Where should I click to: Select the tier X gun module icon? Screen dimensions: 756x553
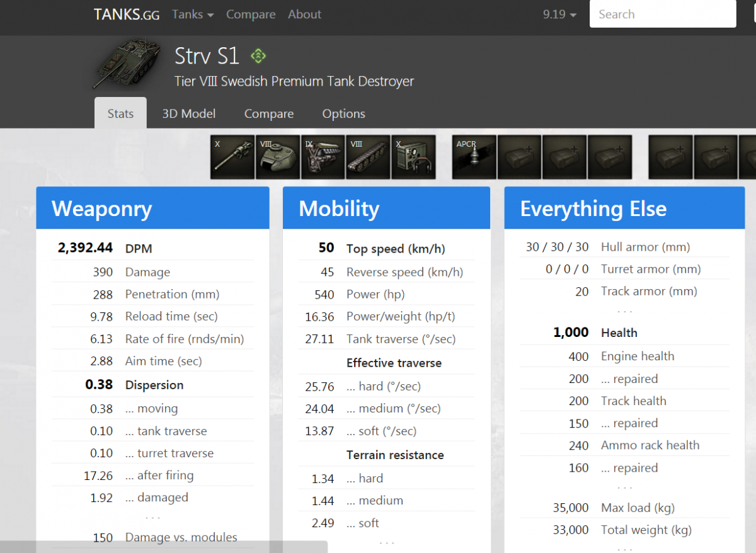232,157
